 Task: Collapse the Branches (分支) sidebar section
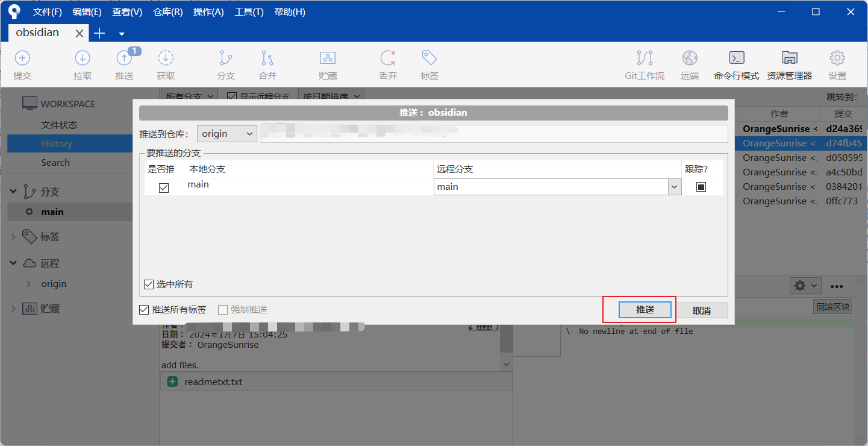point(13,192)
